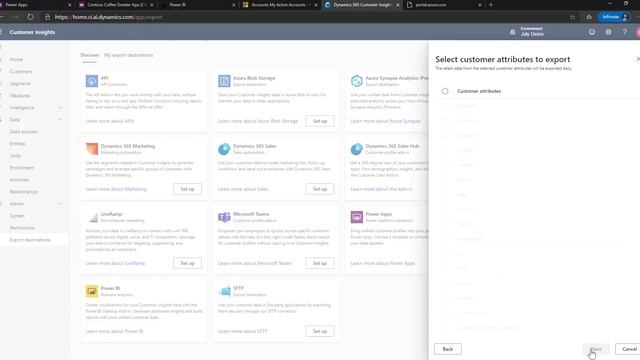Open Activities in sidebar
This screenshot has height=360, width=640.
click(19, 180)
